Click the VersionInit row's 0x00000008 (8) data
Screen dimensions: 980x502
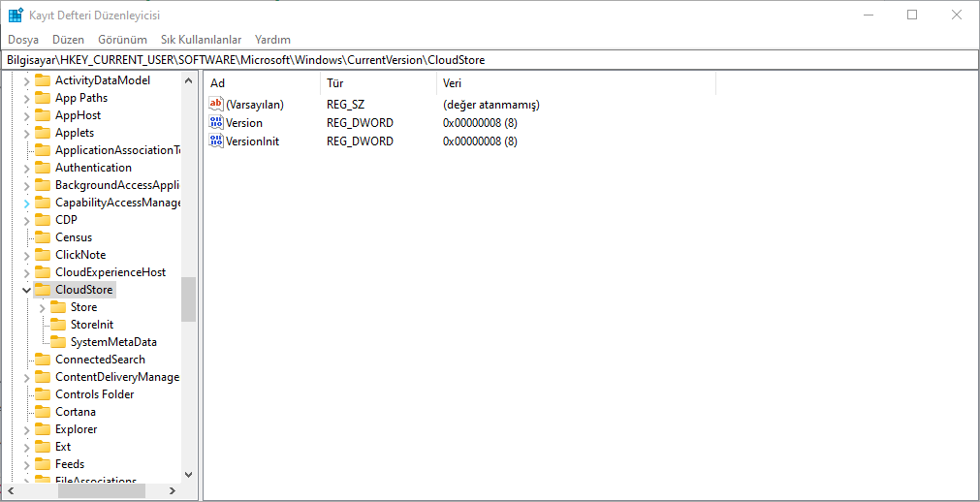pyautogui.click(x=480, y=141)
